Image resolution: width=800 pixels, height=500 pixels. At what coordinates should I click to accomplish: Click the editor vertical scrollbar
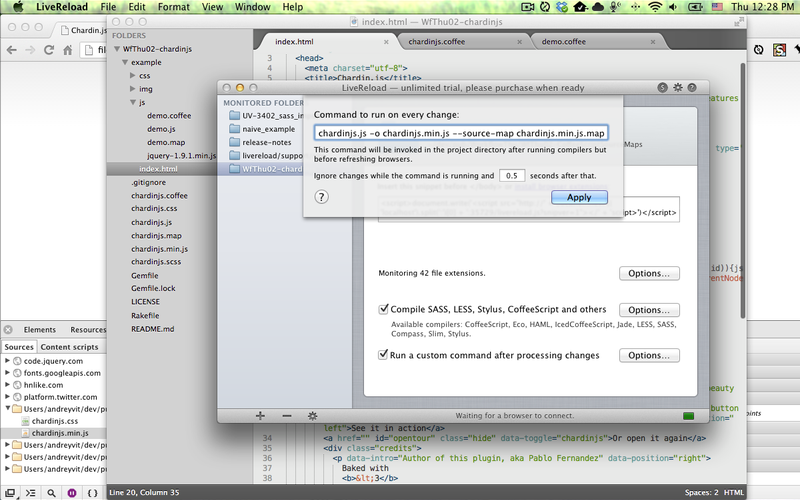[x=743, y=190]
